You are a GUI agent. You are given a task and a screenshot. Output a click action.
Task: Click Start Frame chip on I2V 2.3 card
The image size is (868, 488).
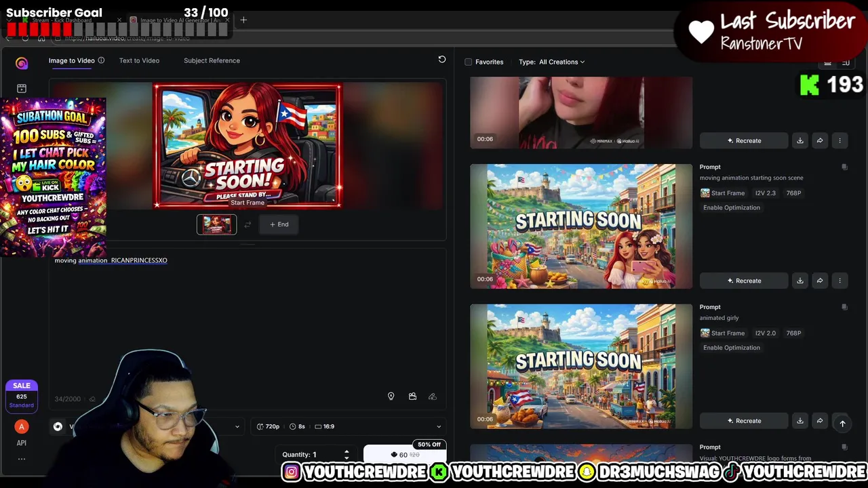coord(722,193)
